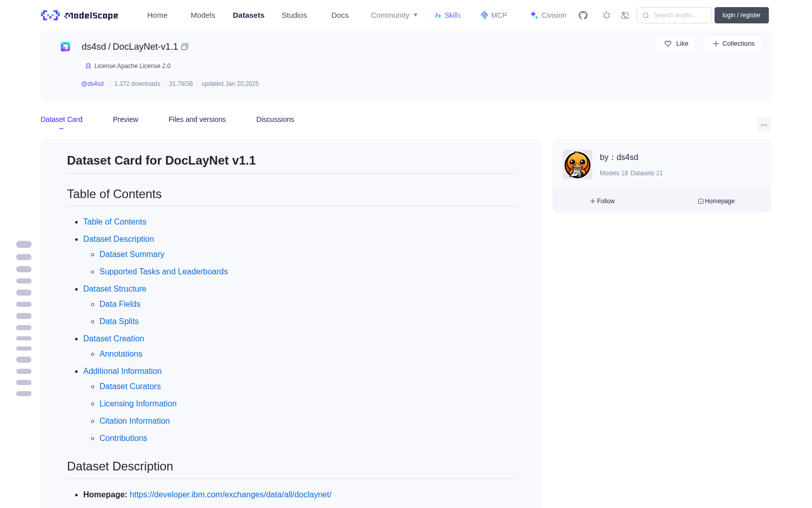Viewport: 812px width, 508px height.
Task: Open the Files and versions tab
Action: click(197, 119)
